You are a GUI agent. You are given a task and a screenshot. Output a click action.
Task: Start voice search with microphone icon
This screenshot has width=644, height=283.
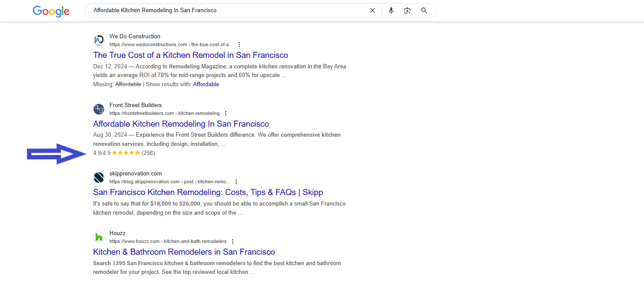click(x=391, y=10)
